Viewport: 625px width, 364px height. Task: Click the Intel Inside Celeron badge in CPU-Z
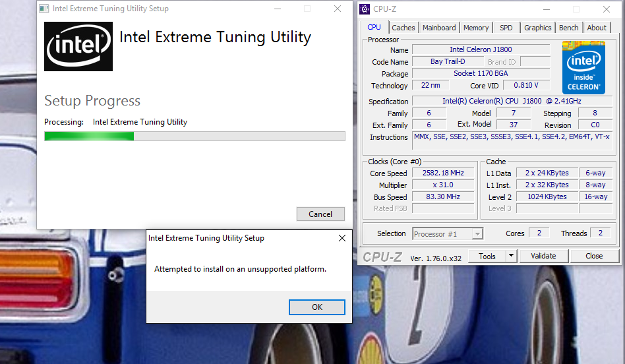[583, 67]
